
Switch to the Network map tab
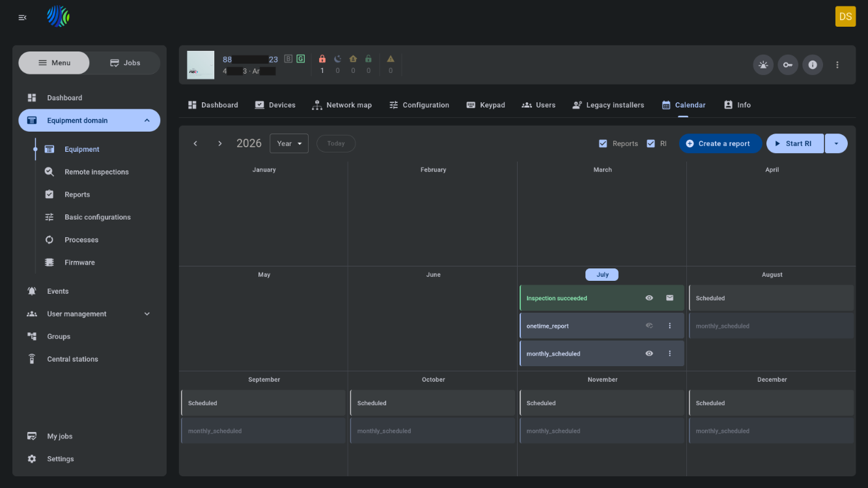click(x=342, y=105)
